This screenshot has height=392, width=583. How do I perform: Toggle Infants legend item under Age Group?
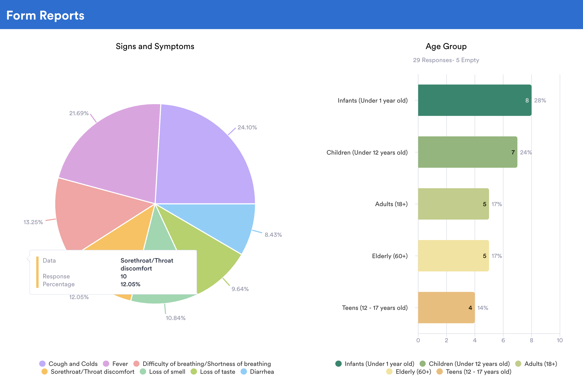click(x=379, y=364)
